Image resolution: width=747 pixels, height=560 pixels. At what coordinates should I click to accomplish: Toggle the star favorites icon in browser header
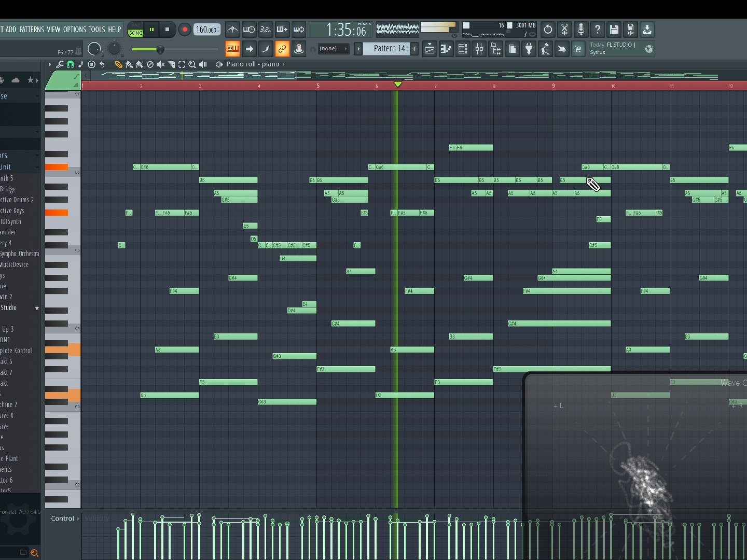tap(31, 80)
